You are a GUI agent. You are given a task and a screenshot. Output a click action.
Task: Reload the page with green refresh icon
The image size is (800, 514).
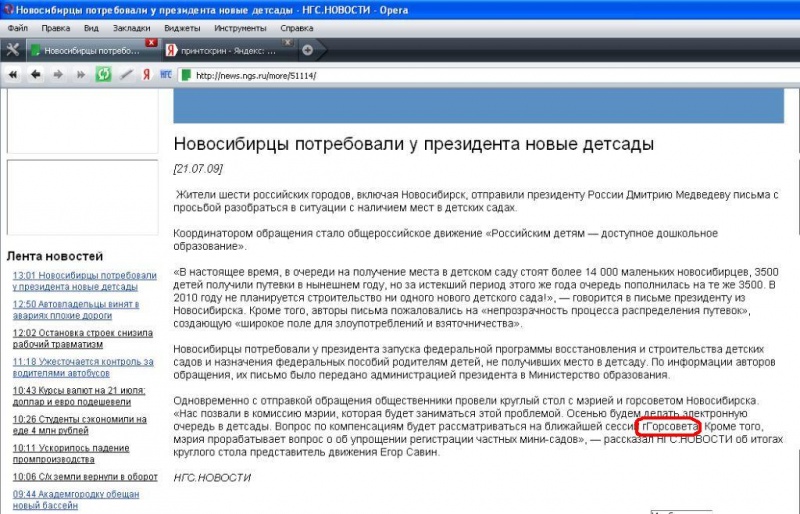[104, 75]
